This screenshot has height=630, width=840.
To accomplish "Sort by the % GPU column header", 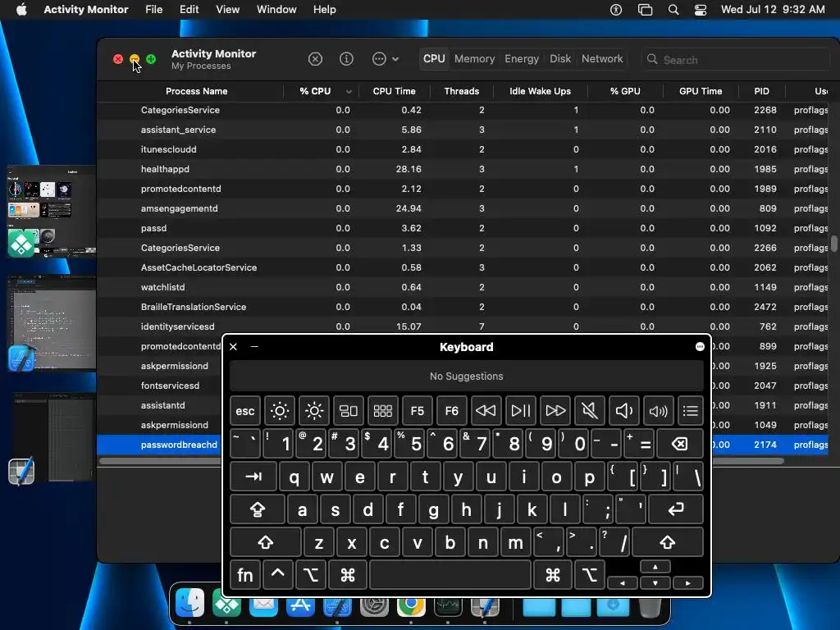I will click(625, 91).
